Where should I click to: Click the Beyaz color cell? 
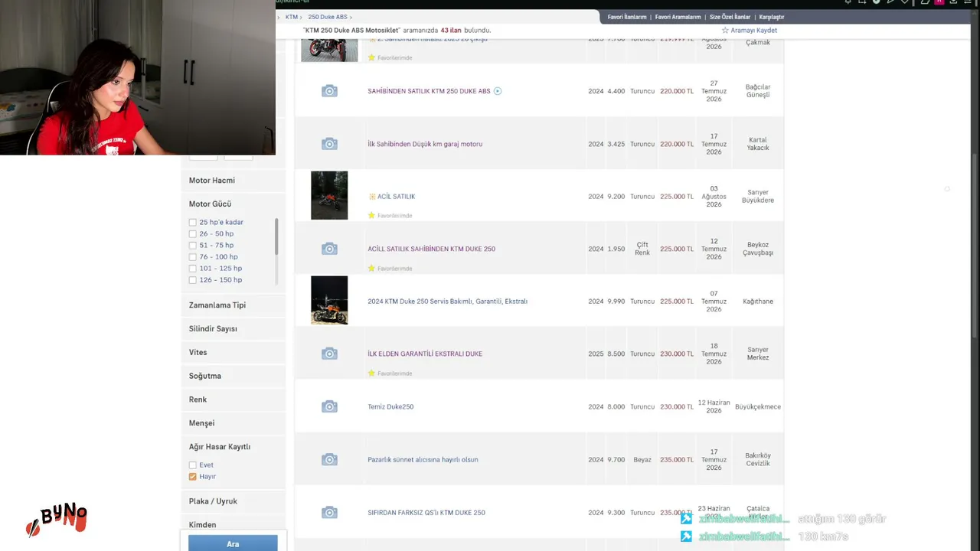coord(642,460)
